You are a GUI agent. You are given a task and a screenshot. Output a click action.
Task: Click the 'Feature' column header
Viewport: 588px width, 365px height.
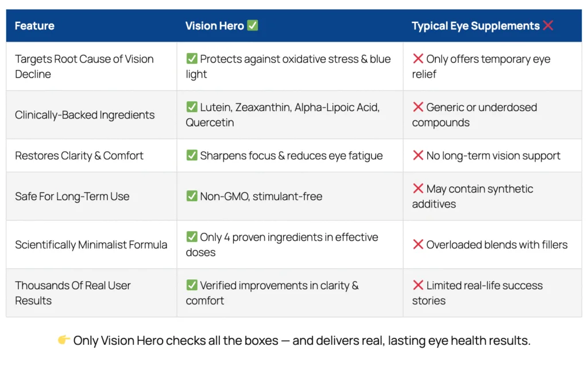(x=34, y=26)
